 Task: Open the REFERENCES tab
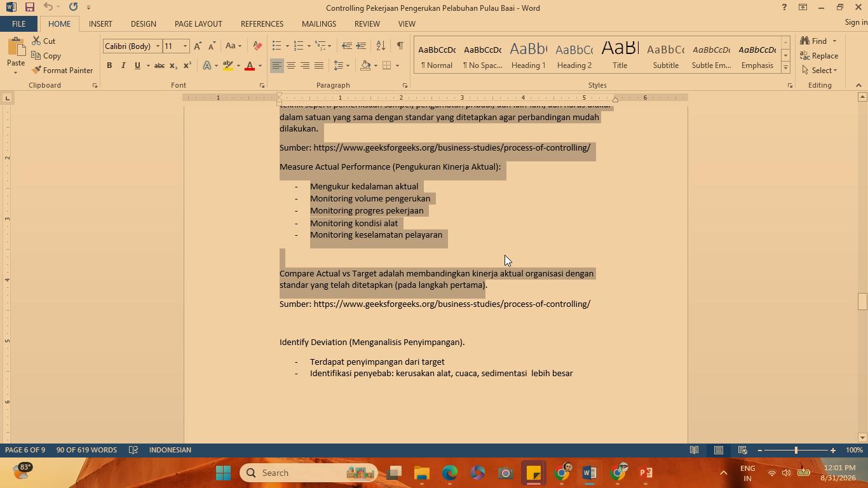coord(262,24)
